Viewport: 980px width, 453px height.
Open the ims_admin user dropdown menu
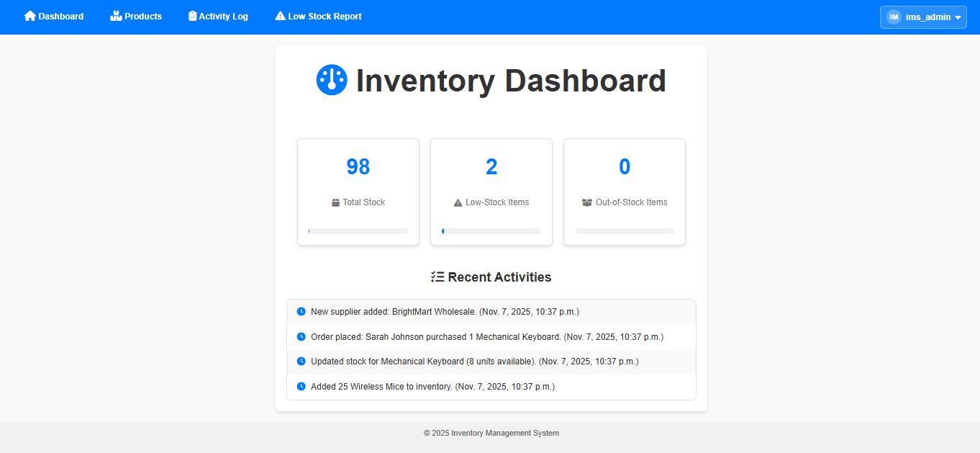pyautogui.click(x=927, y=17)
